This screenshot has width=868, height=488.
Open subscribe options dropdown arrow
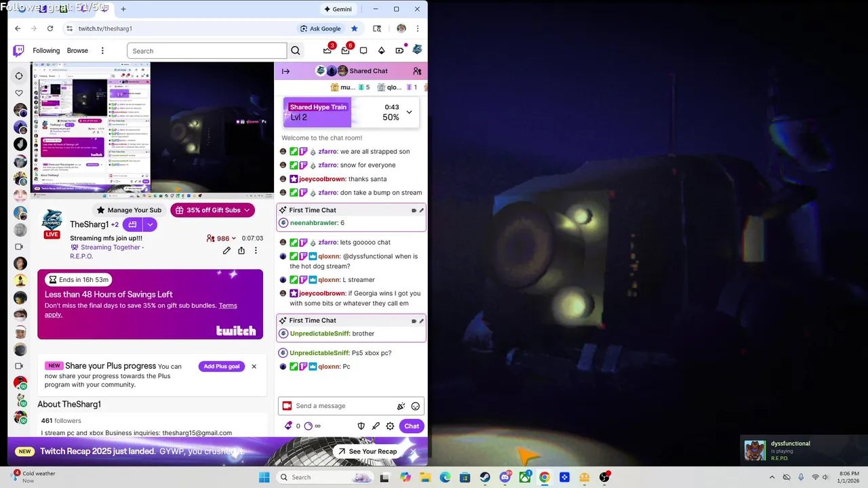pos(151,224)
